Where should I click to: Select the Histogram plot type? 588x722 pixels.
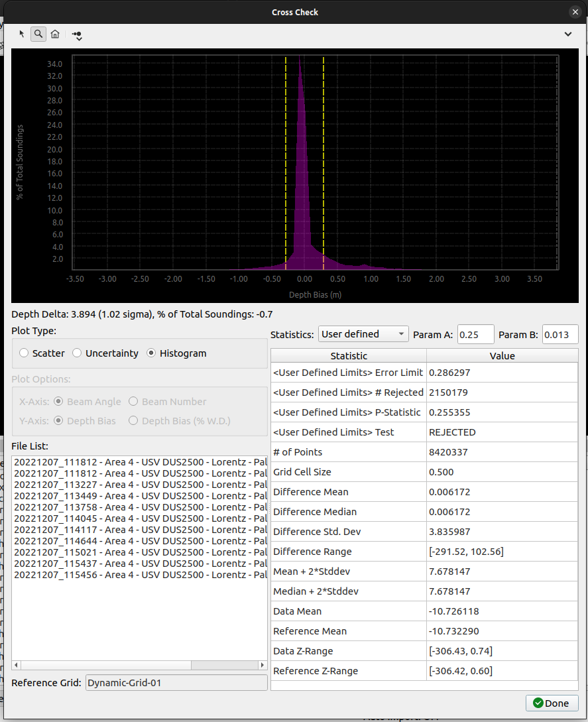[151, 353]
